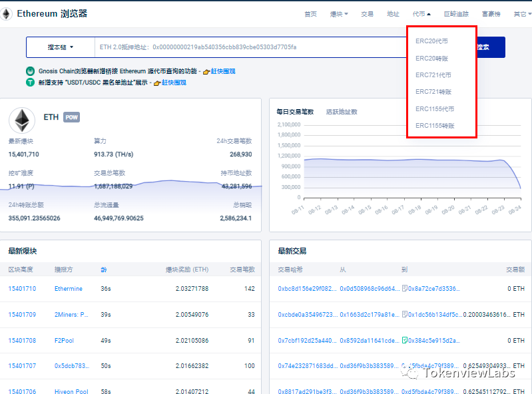Open miner Hiveon Pool link
The width and height of the screenshot is (532, 394).
71,391
